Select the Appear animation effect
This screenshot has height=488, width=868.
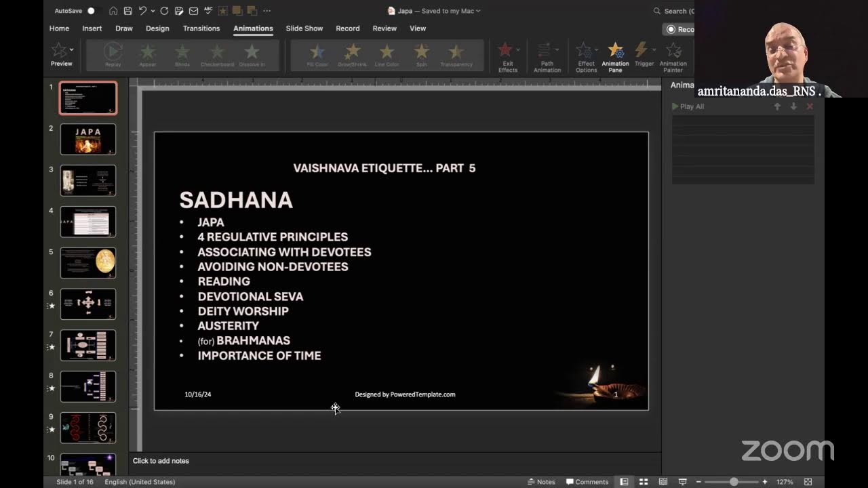pyautogui.click(x=148, y=55)
